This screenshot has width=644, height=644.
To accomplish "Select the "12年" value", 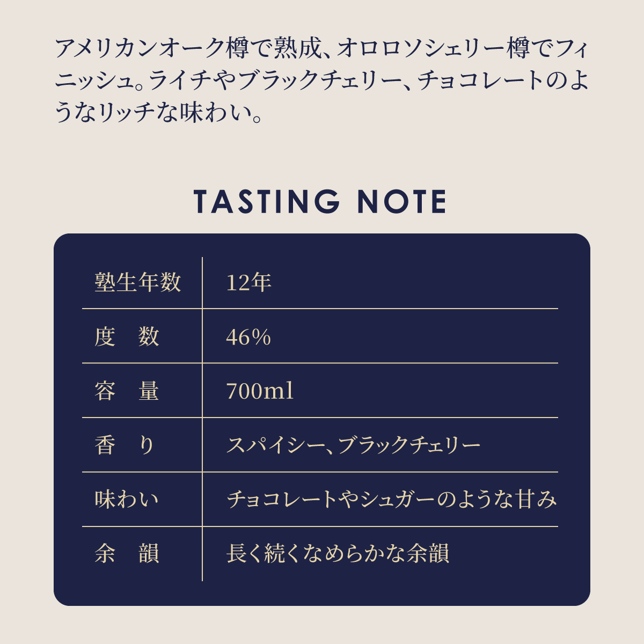I will (x=248, y=282).
